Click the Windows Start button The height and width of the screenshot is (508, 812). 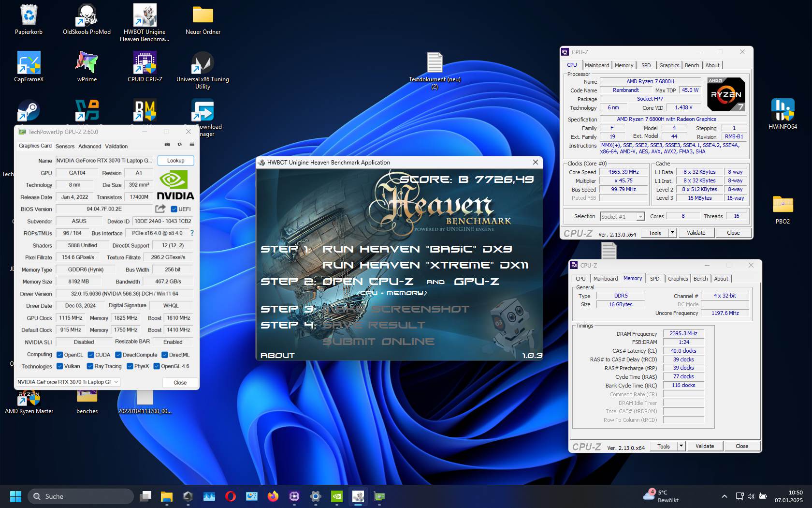tap(15, 496)
